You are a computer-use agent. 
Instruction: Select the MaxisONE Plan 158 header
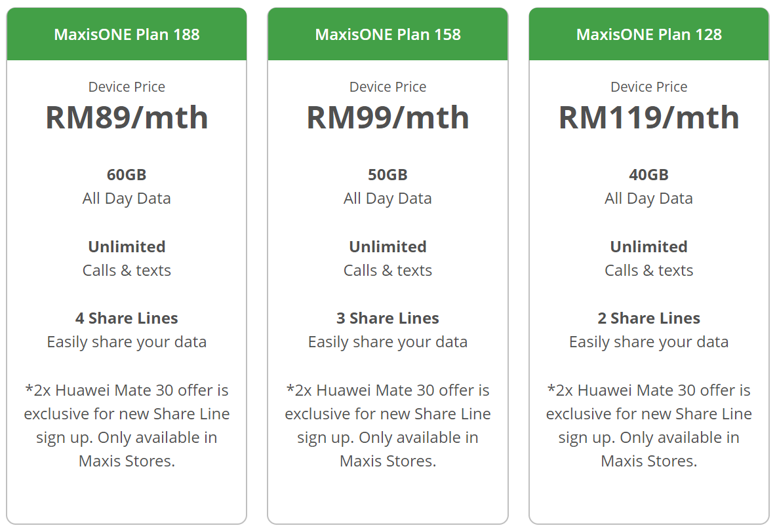click(x=388, y=34)
